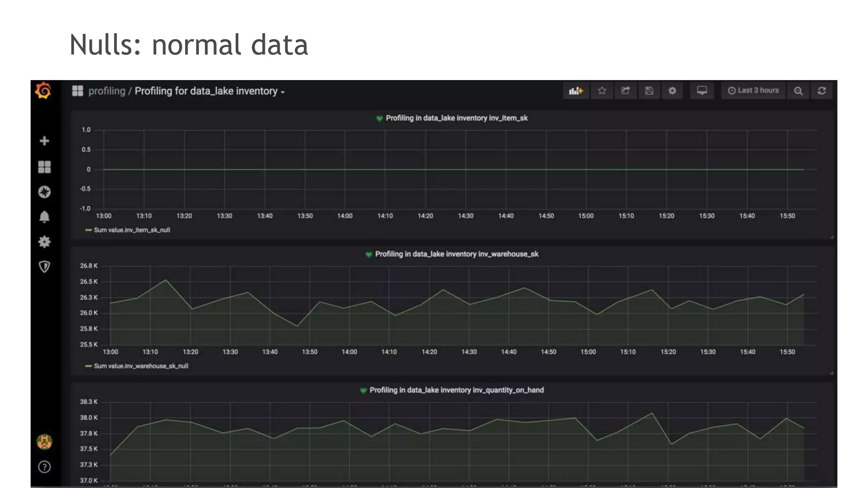Cycle view mode with monitor icon
Viewport: 868px width, 488px height.
(702, 91)
